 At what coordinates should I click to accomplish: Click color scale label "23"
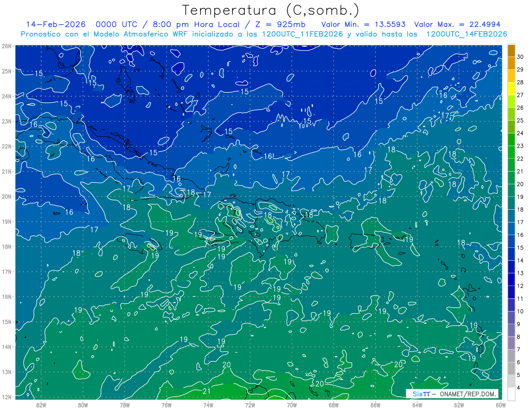[520, 146]
